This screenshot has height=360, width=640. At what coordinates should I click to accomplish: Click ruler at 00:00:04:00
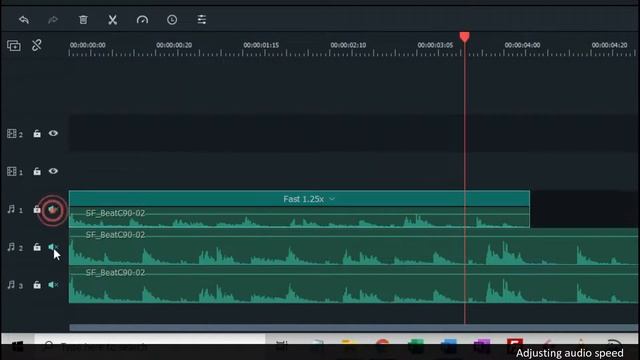(x=522, y=45)
